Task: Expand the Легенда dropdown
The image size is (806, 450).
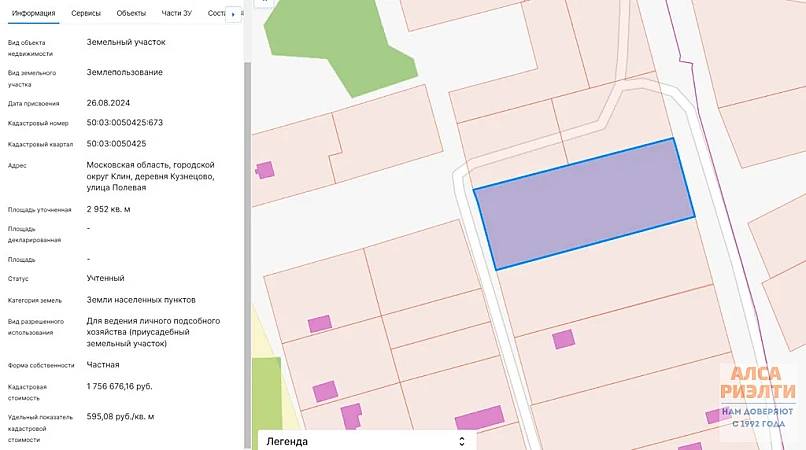Action: tap(362, 440)
